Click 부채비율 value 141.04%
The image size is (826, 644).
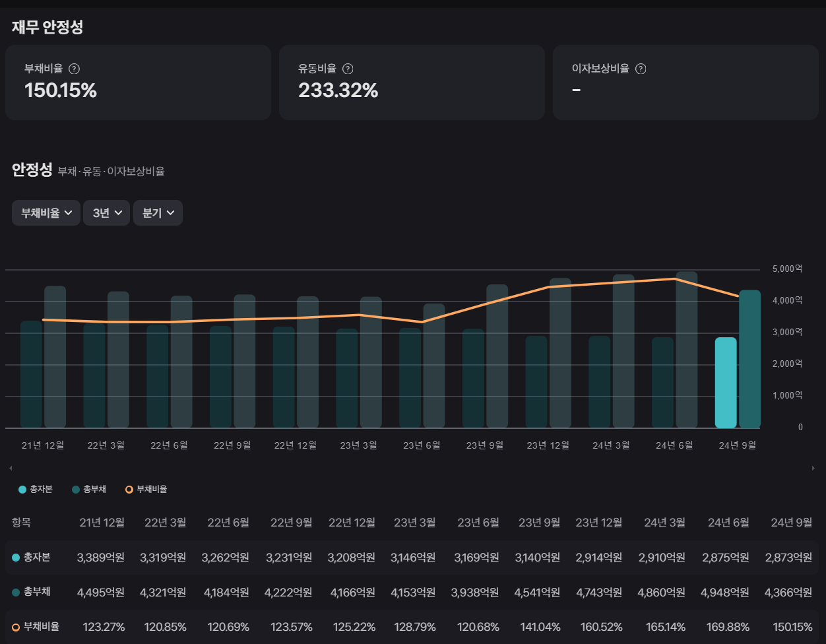540,627
